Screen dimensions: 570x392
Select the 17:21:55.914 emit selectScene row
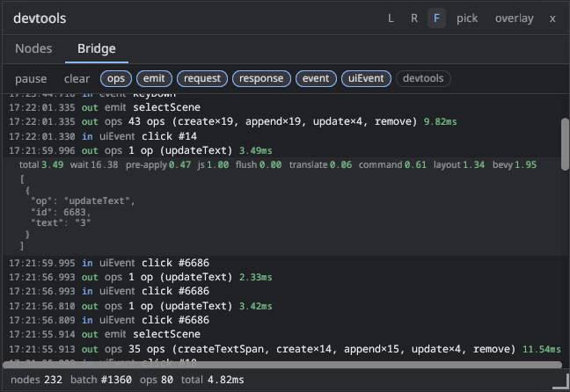pos(281,334)
